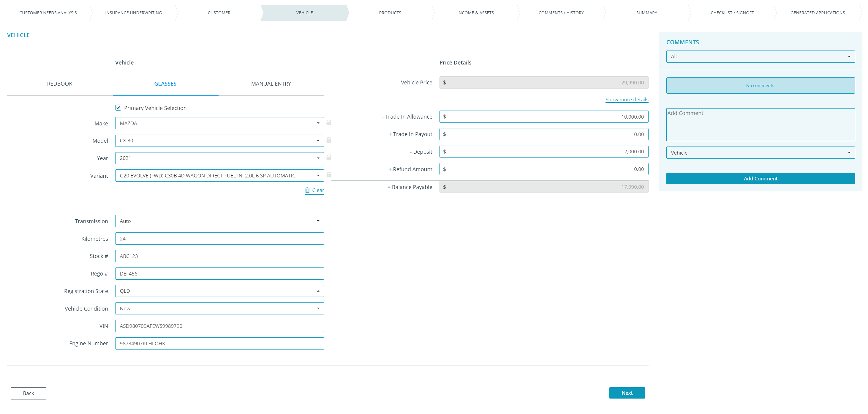Screen dimensions: 868x414
Task: Open the Make dropdown showing MAZDA
Action: [219, 123]
